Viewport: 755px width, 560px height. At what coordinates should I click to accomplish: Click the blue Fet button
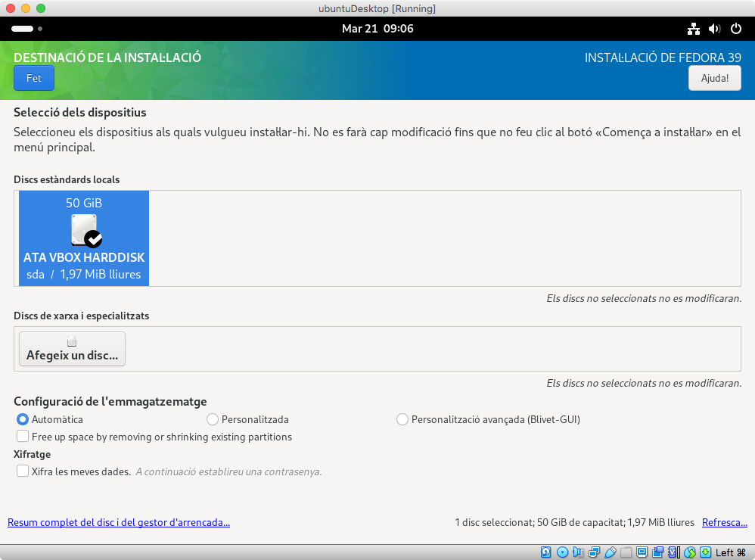coord(34,78)
